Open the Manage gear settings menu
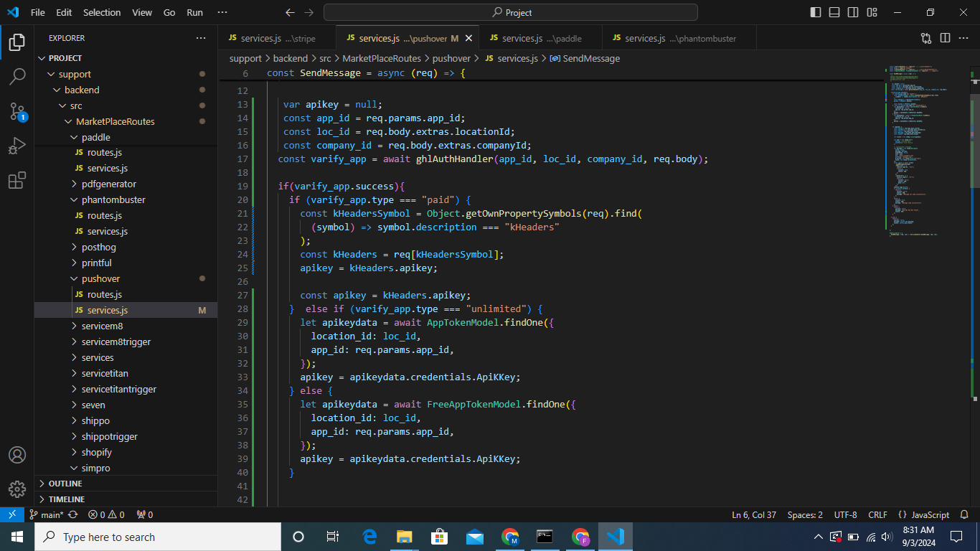This screenshot has height=551, width=980. coord(17,489)
